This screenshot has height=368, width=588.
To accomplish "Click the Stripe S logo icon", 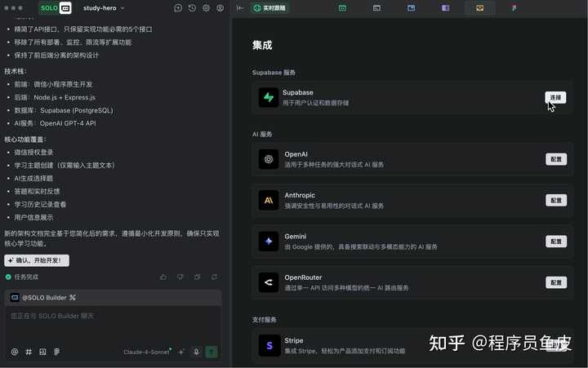I will click(x=269, y=345).
